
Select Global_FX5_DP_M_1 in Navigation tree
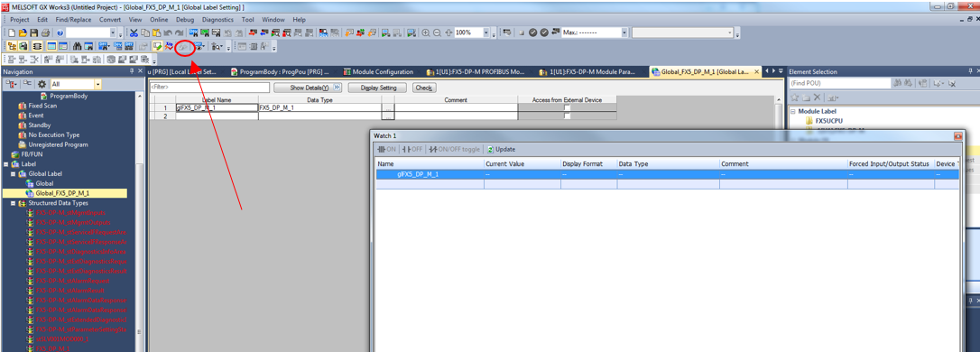tap(64, 194)
